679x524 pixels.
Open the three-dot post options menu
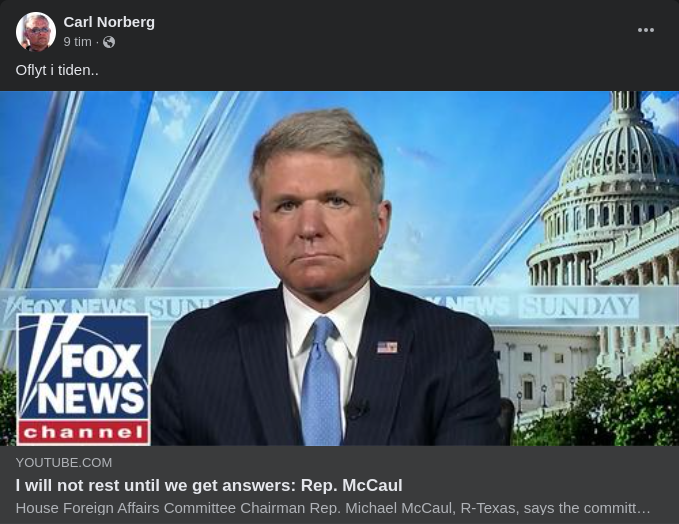[646, 30]
